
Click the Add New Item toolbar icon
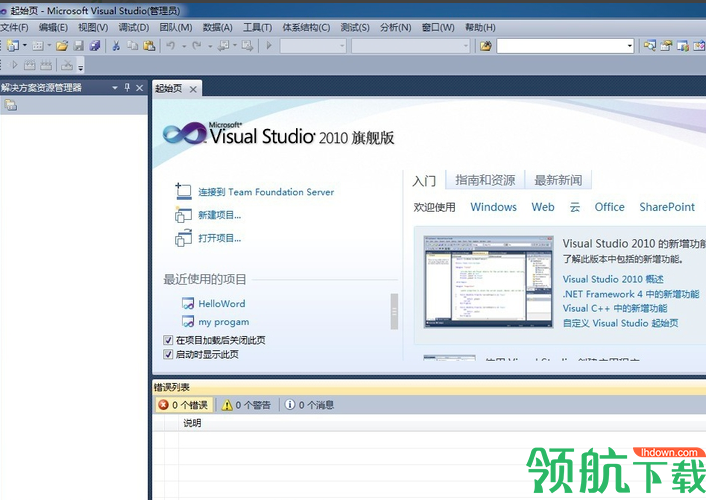click(x=38, y=45)
